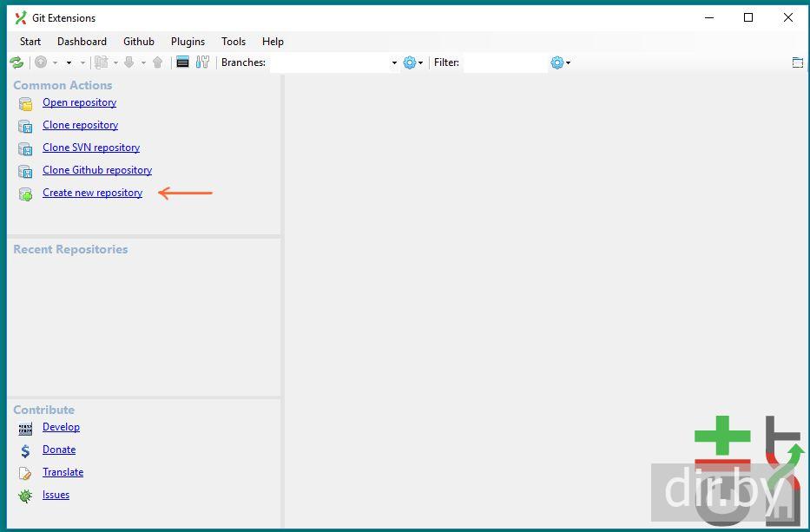Open the Git bash console icon
Screen dimensions: 810x532
tap(182, 62)
